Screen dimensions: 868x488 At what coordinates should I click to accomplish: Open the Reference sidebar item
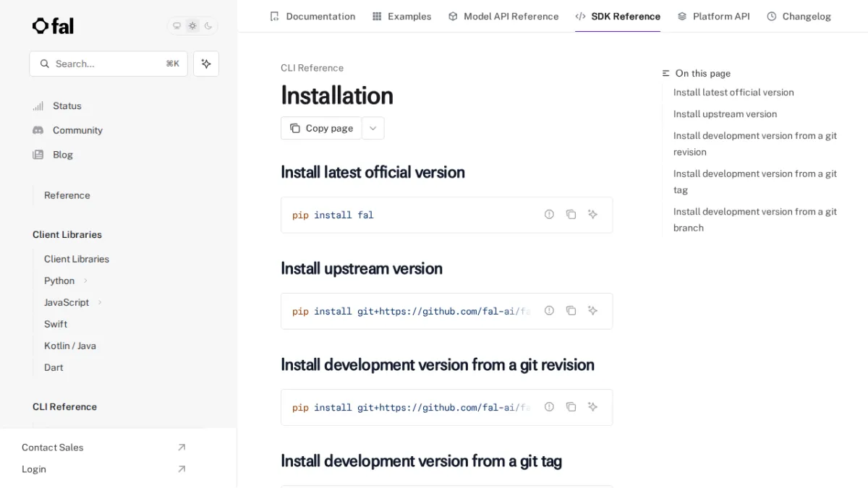click(x=67, y=195)
